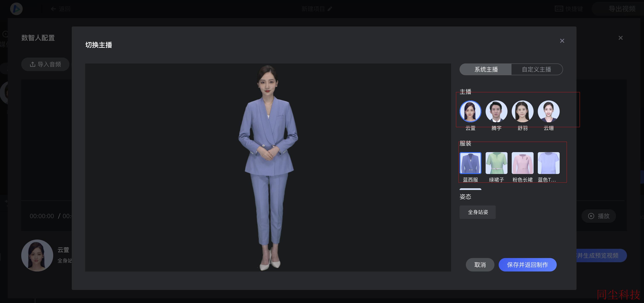Select the 全身站姿 pose
Viewport: 644px width, 303px height.
point(477,212)
